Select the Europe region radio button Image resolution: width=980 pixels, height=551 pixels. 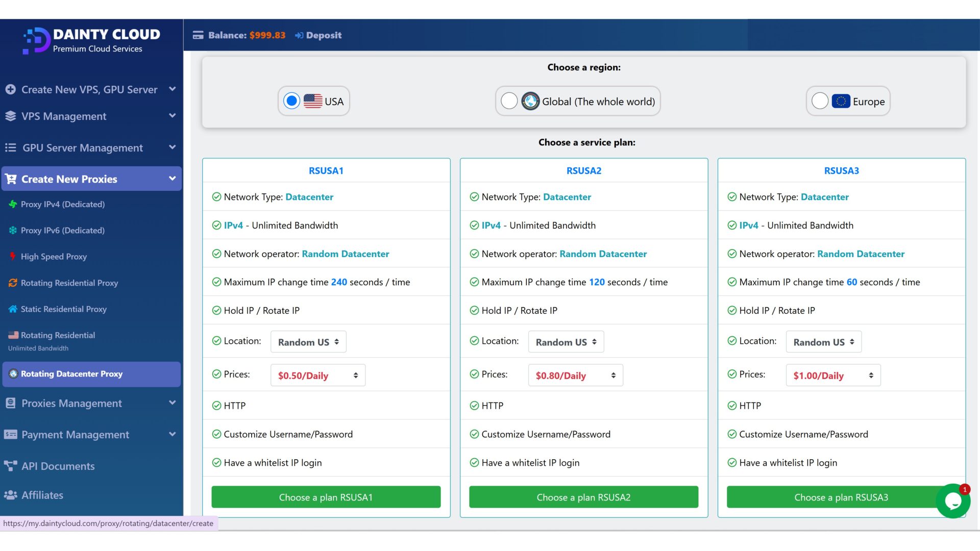coord(820,101)
